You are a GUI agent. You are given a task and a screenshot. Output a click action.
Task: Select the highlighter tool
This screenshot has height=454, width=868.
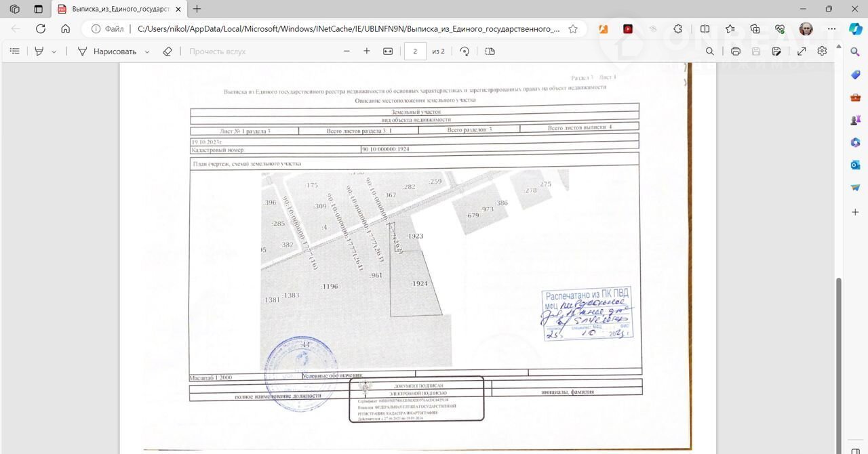(x=39, y=51)
